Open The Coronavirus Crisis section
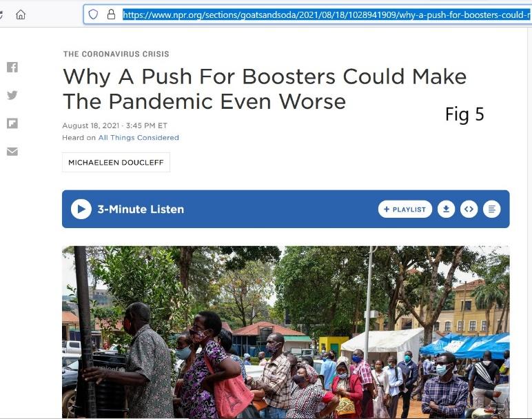The width and height of the screenshot is (532, 419). tap(116, 54)
